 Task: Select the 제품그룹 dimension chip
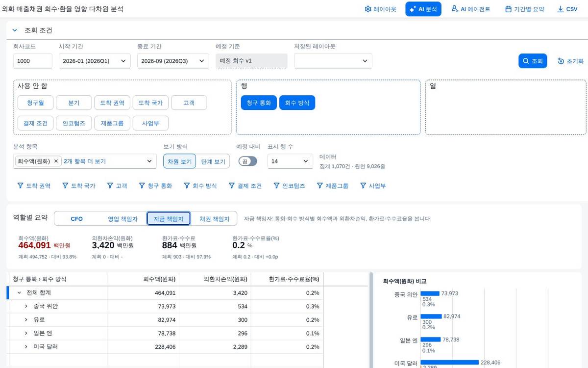pyautogui.click(x=112, y=123)
